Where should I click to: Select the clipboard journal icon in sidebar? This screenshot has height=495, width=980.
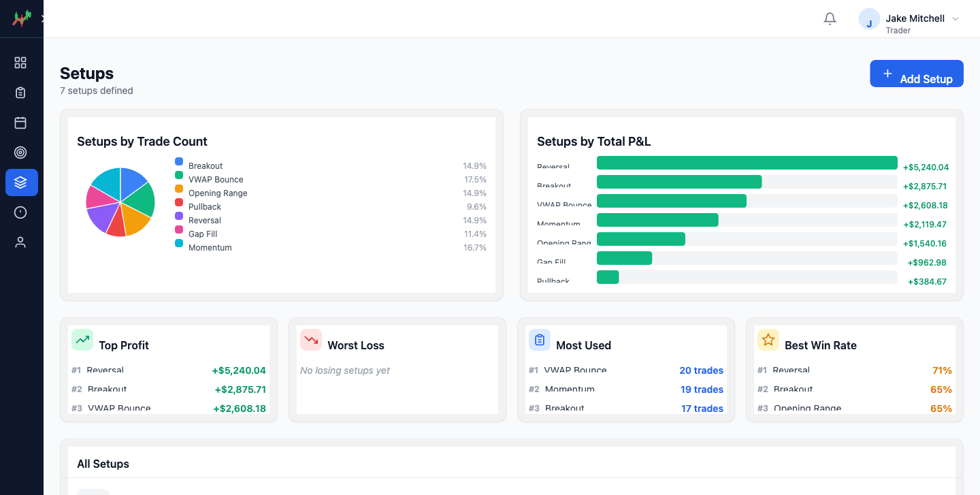click(20, 92)
